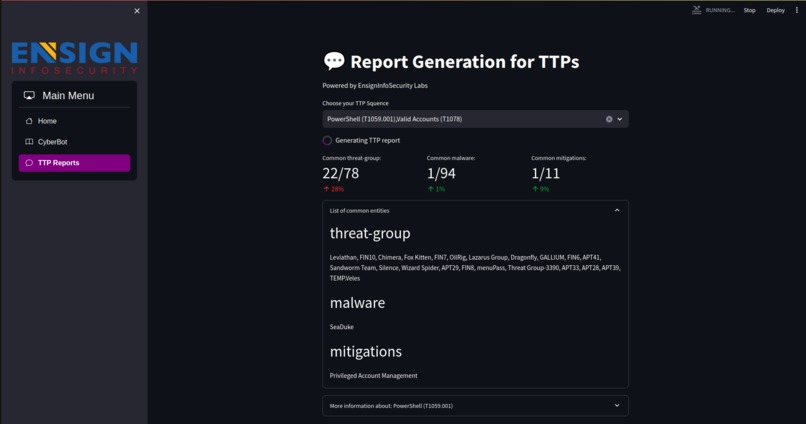Close the sidebar with the X icon

click(x=137, y=11)
